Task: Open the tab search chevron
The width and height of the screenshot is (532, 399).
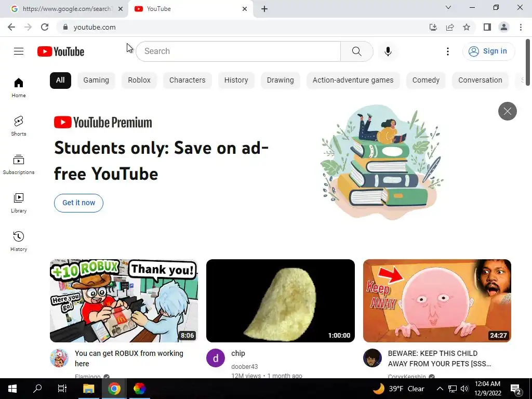Action: (x=448, y=7)
